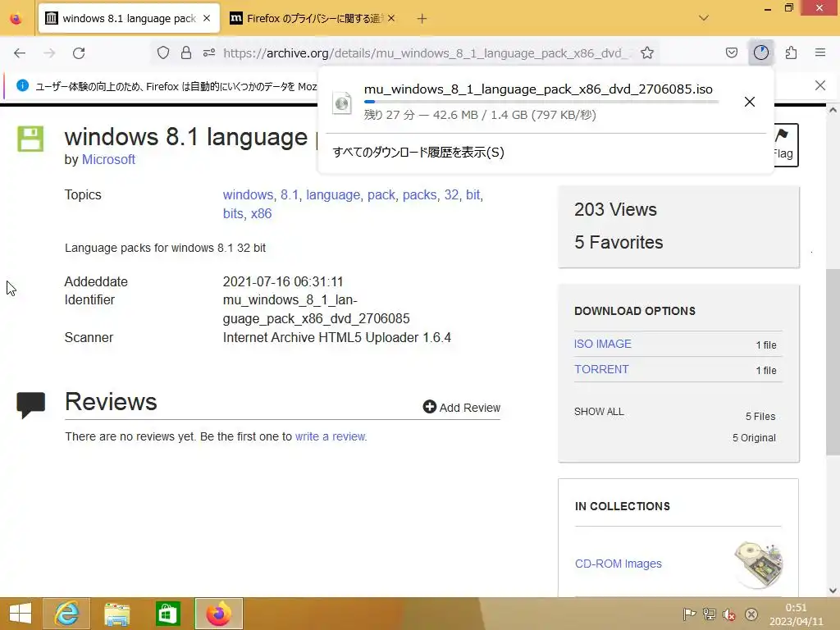Open site permissions icon in address bar

point(209,52)
